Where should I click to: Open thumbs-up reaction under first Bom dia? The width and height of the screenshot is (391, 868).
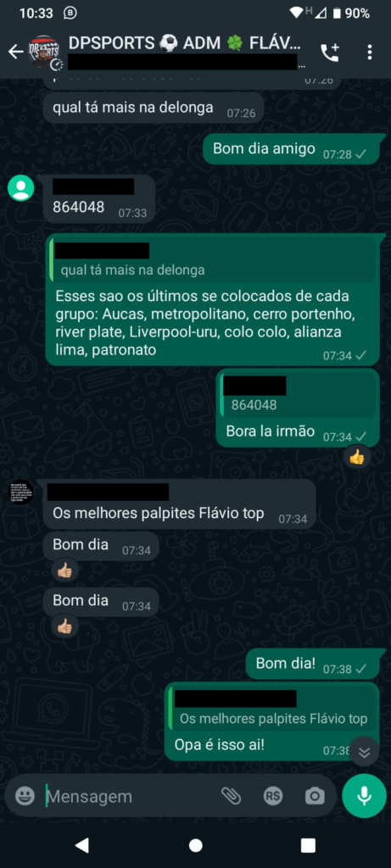65,570
